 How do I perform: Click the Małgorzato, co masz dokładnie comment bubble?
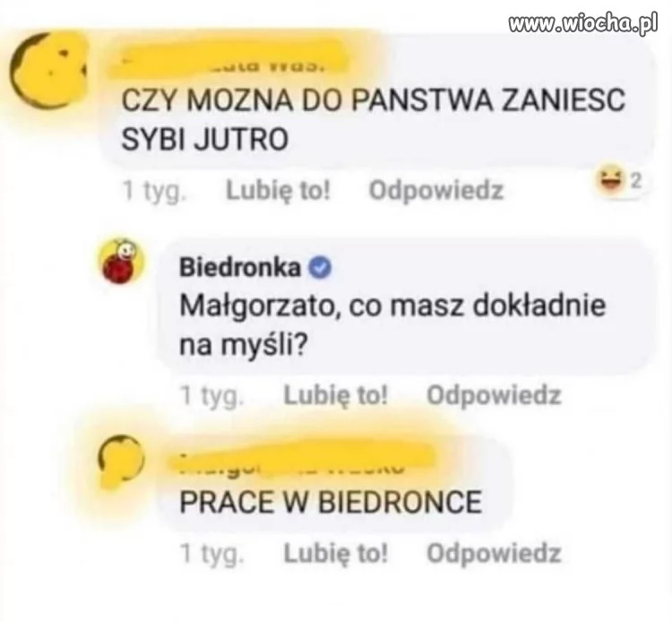tap(405, 305)
